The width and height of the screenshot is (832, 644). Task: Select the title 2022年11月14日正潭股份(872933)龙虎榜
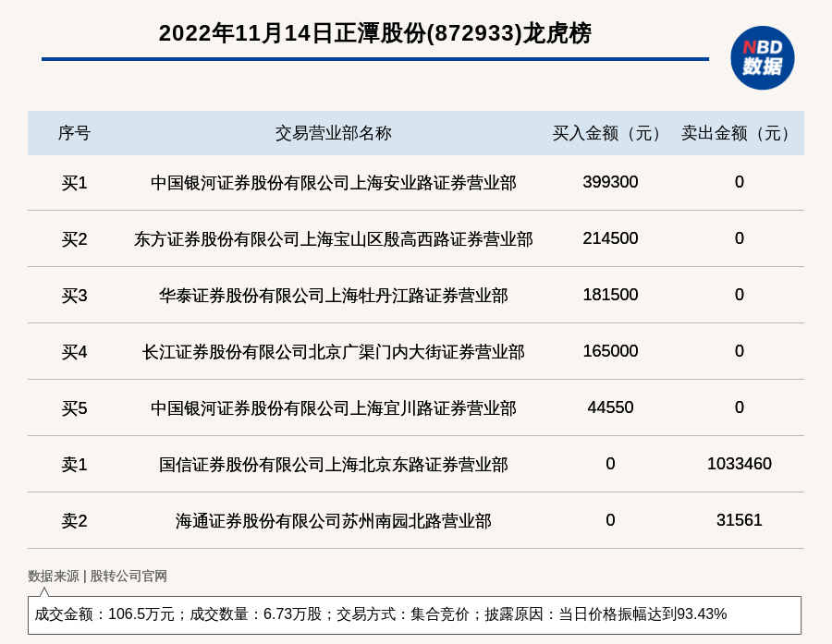pyautogui.click(x=374, y=33)
